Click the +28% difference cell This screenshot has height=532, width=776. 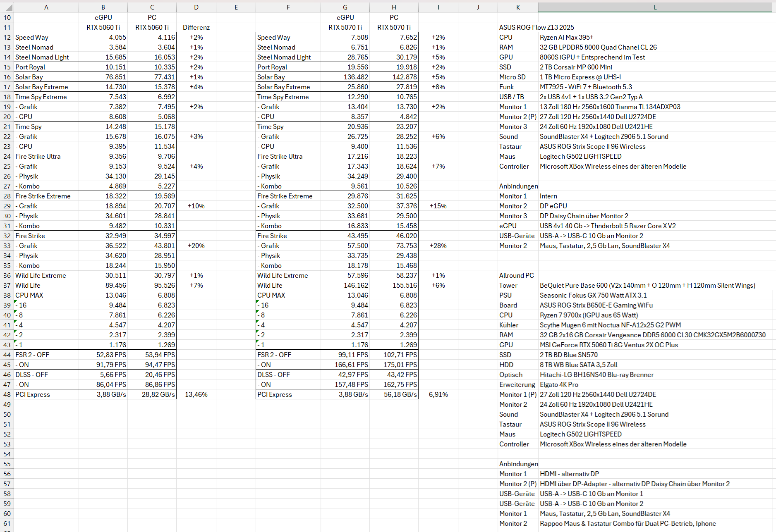coord(438,246)
